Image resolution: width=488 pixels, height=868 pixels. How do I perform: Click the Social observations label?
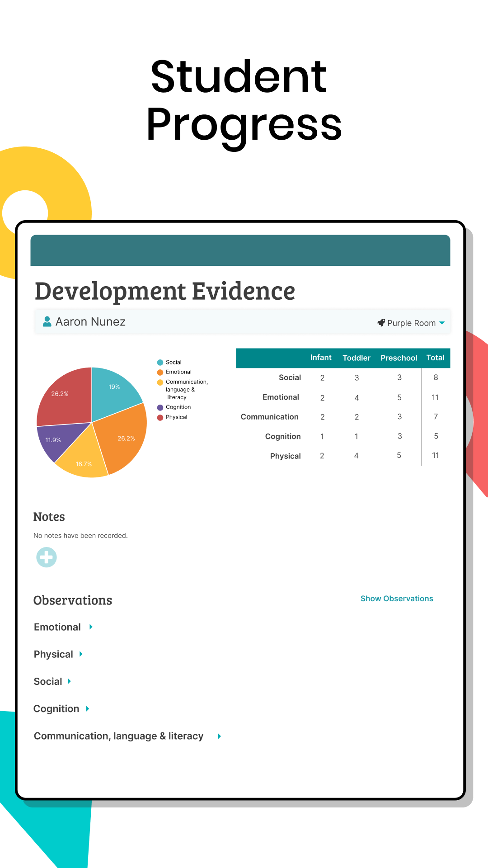point(48,681)
